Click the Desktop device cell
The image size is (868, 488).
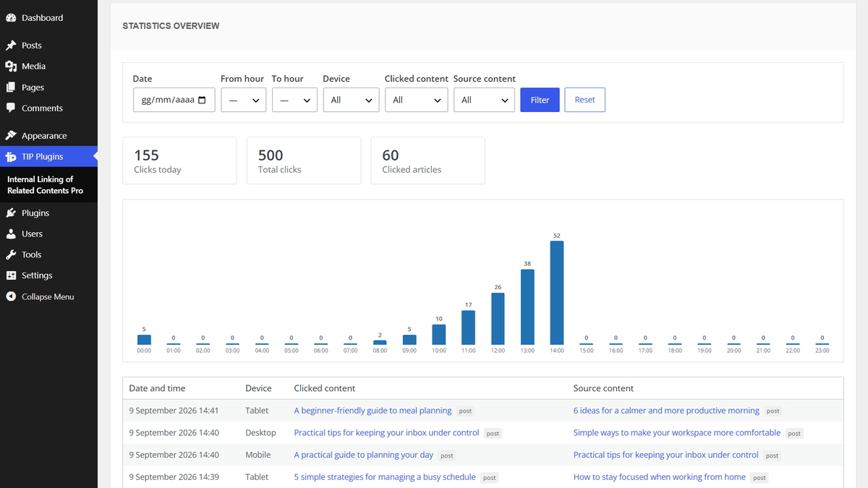pyautogui.click(x=260, y=432)
